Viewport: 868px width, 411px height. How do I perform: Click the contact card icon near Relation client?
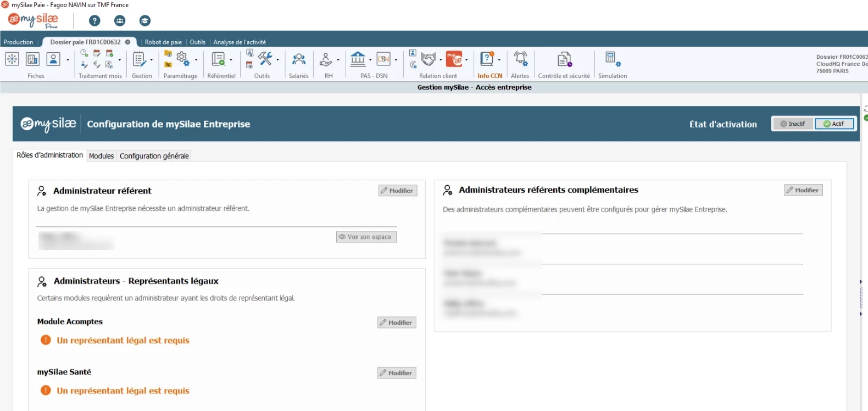point(413,53)
